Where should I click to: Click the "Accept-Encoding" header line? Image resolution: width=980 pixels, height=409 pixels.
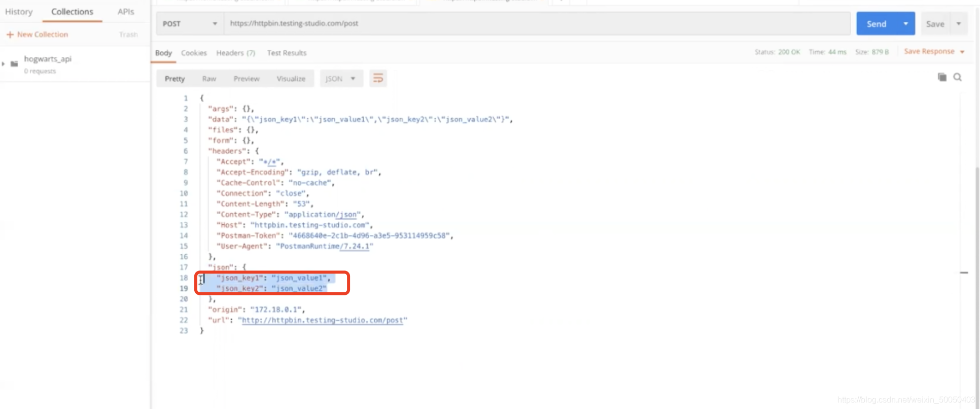[299, 172]
